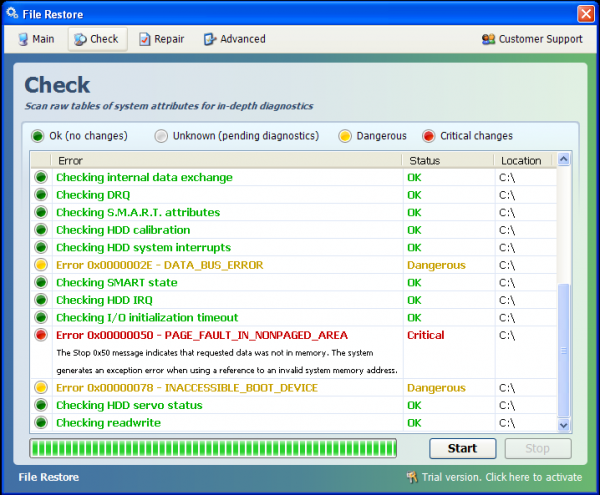Click the Customer Support people icon
This screenshot has width=600, height=495.
click(x=488, y=39)
